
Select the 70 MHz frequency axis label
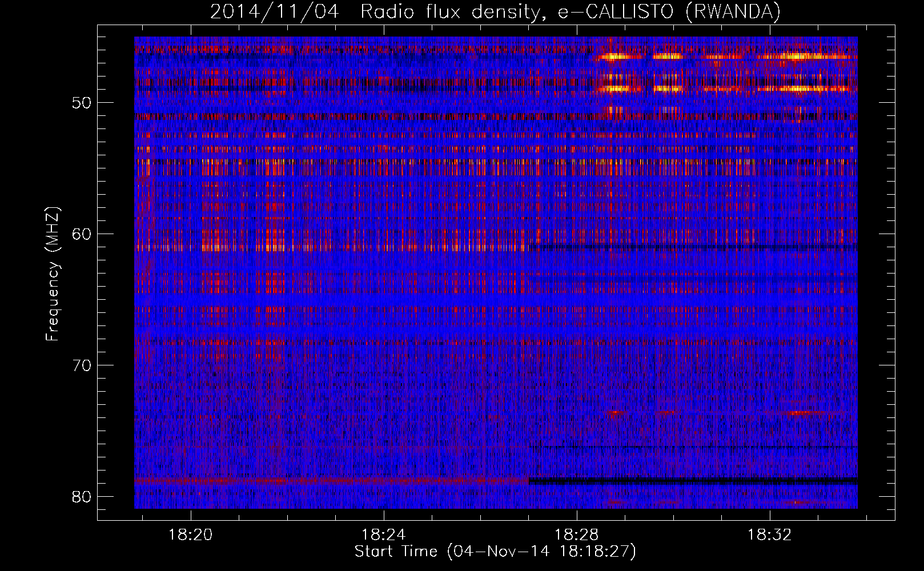coord(82,365)
